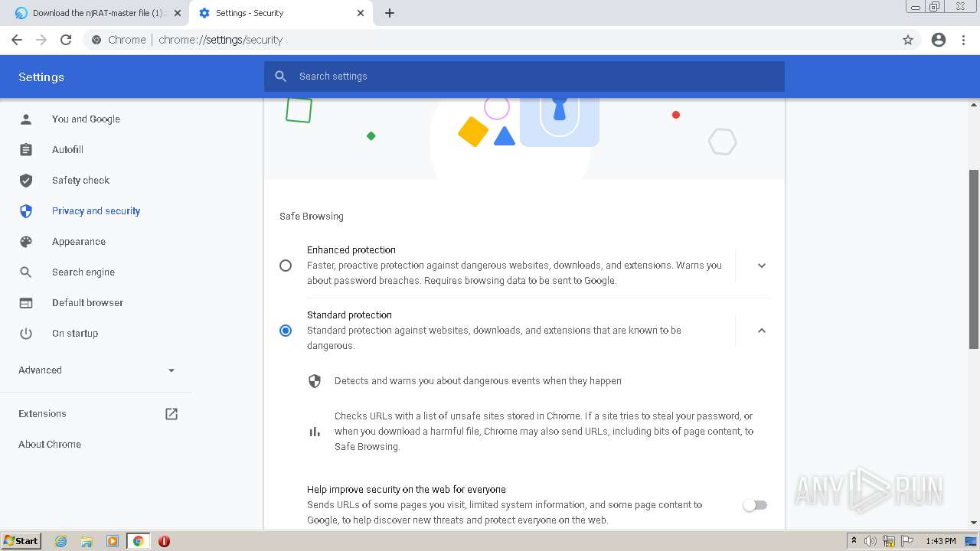
Task: Open Default browser settings
Action: pyautogui.click(x=87, y=302)
